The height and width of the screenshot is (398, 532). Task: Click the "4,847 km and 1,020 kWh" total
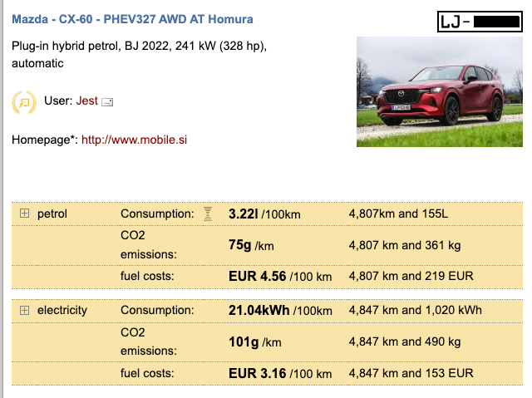click(x=416, y=310)
